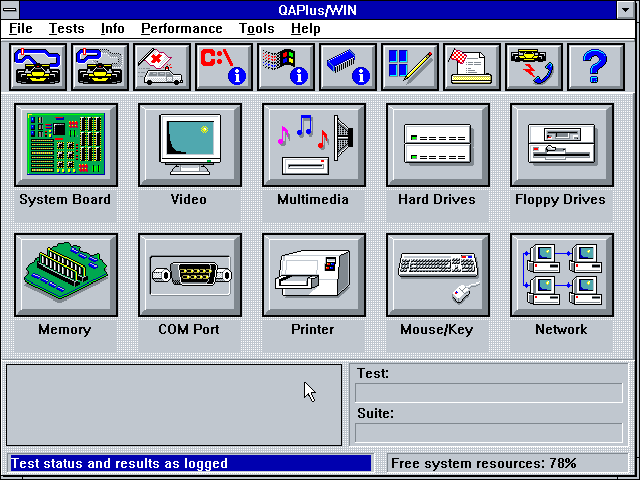640x480 pixels.
Task: Open the C:\ drive information icon
Action: pyautogui.click(x=224, y=67)
